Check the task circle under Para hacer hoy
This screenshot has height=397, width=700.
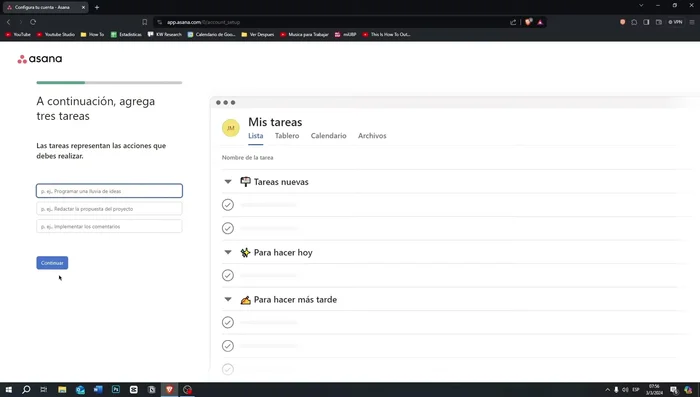pyautogui.click(x=228, y=275)
